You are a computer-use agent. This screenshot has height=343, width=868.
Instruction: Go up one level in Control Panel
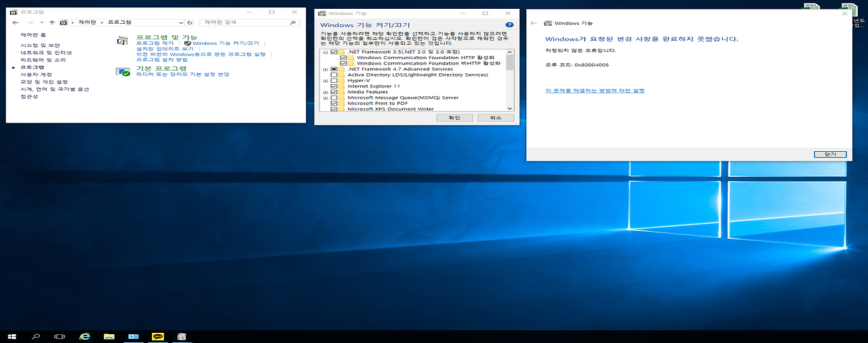(52, 22)
